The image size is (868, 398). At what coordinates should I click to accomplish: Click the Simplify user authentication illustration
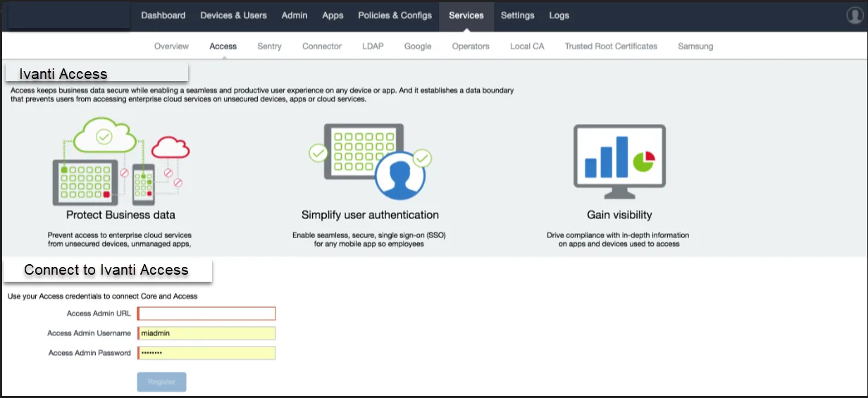coord(370,162)
